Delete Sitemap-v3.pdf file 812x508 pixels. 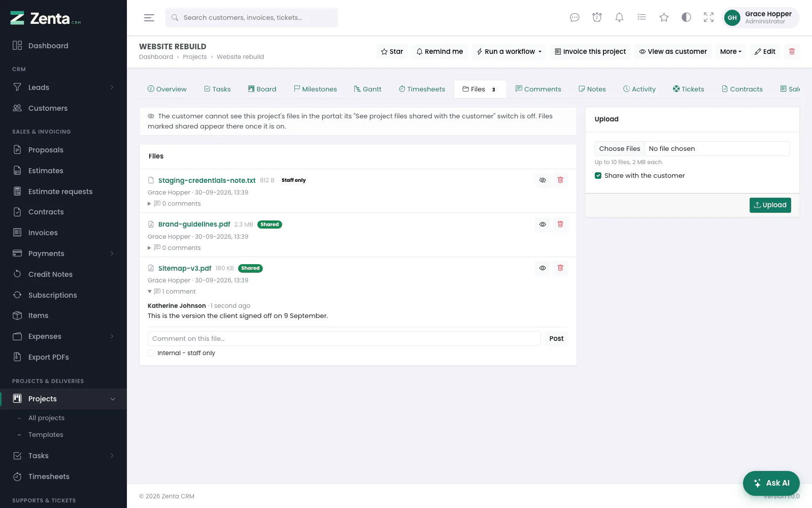[560, 268]
